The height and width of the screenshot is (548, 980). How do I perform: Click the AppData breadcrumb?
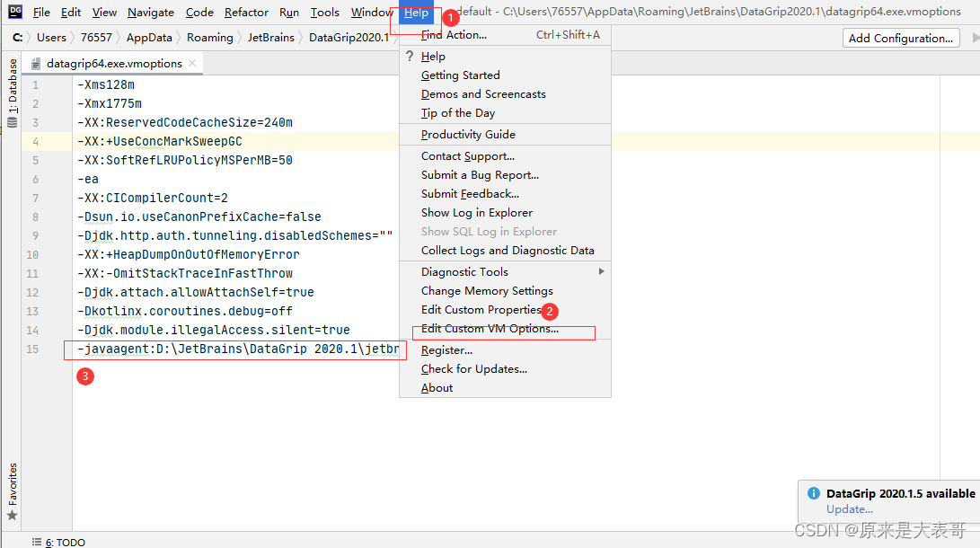(x=149, y=38)
